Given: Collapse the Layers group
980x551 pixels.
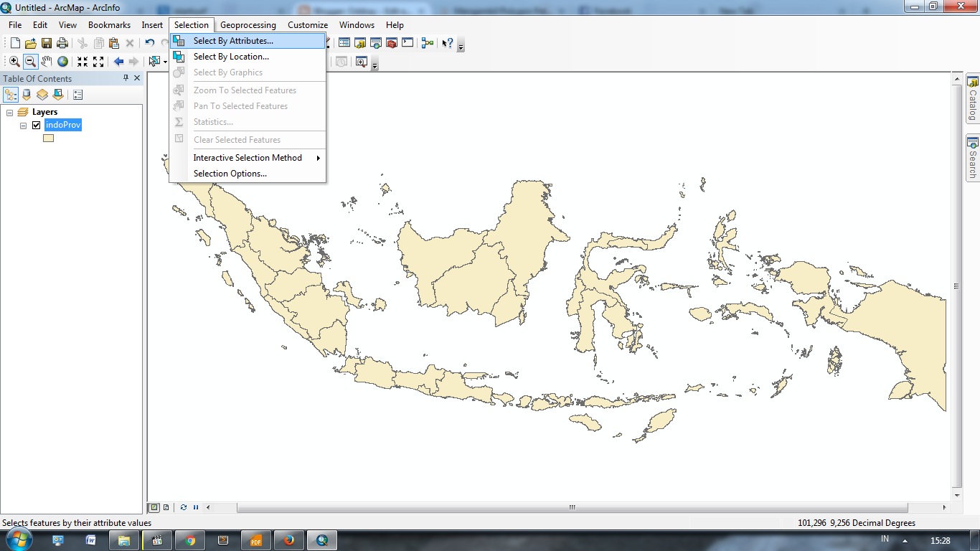Looking at the screenshot, I should [10, 112].
